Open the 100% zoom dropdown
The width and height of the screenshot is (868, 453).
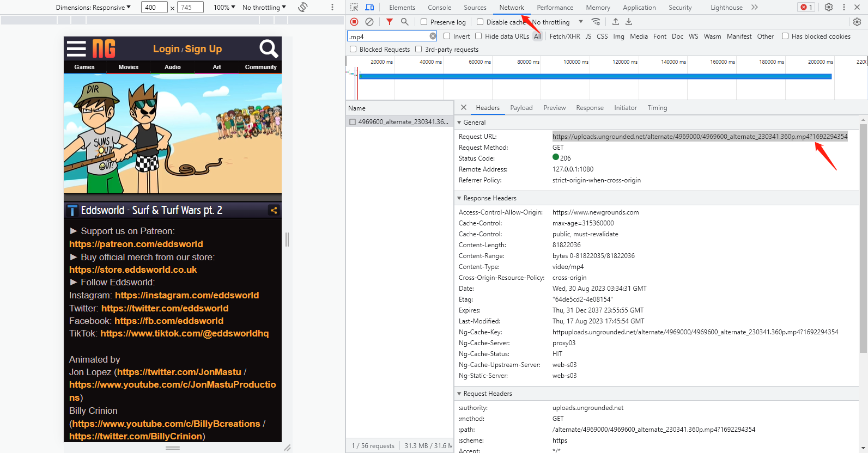pos(224,7)
